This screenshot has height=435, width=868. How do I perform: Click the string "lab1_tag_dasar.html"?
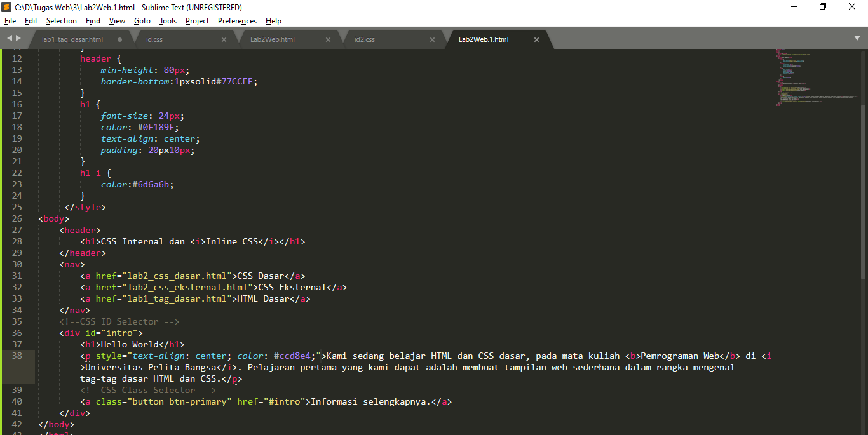177,298
